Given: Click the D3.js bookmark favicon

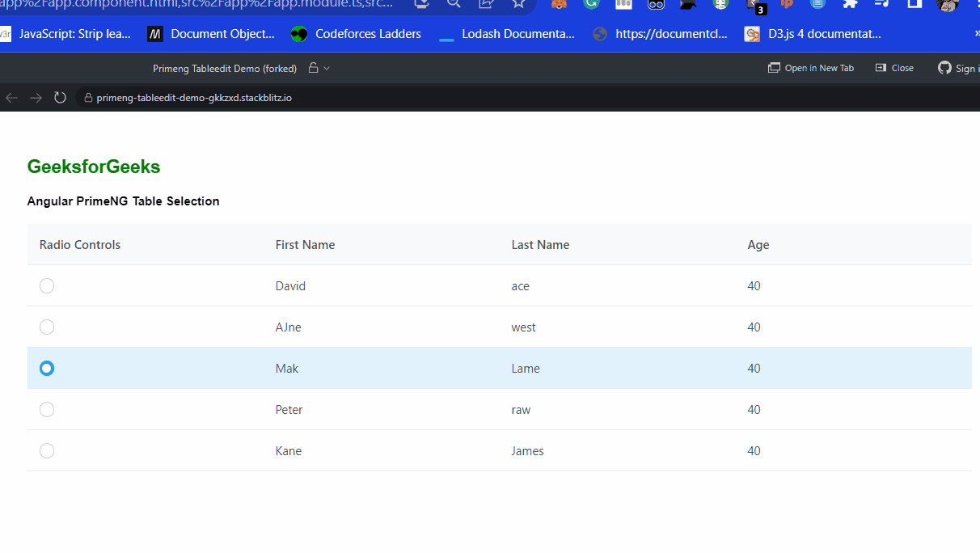Looking at the screenshot, I should point(752,34).
